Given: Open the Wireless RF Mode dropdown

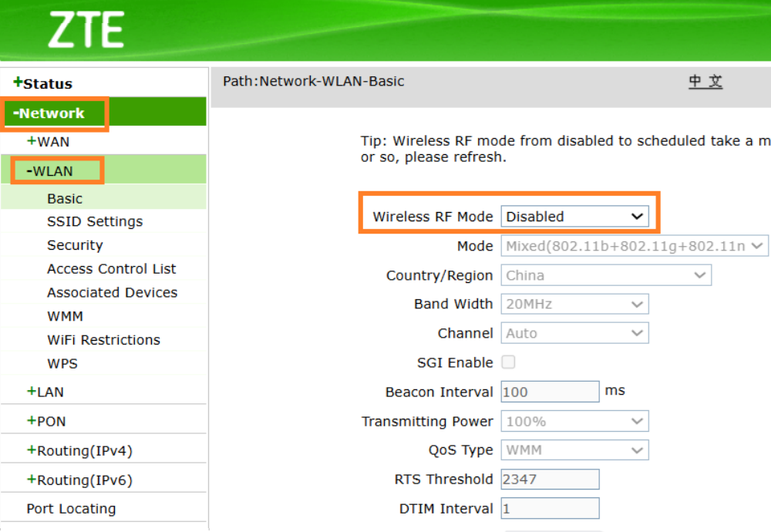Looking at the screenshot, I should click(x=576, y=216).
